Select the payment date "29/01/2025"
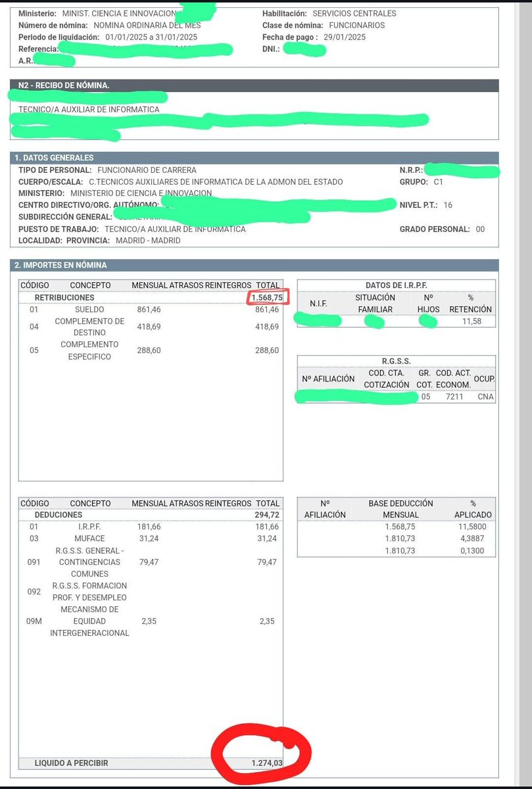The width and height of the screenshot is (532, 789). click(346, 37)
